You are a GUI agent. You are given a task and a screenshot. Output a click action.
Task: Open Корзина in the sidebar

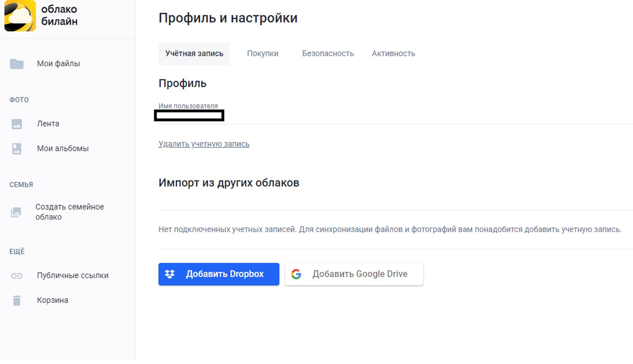[52, 300]
